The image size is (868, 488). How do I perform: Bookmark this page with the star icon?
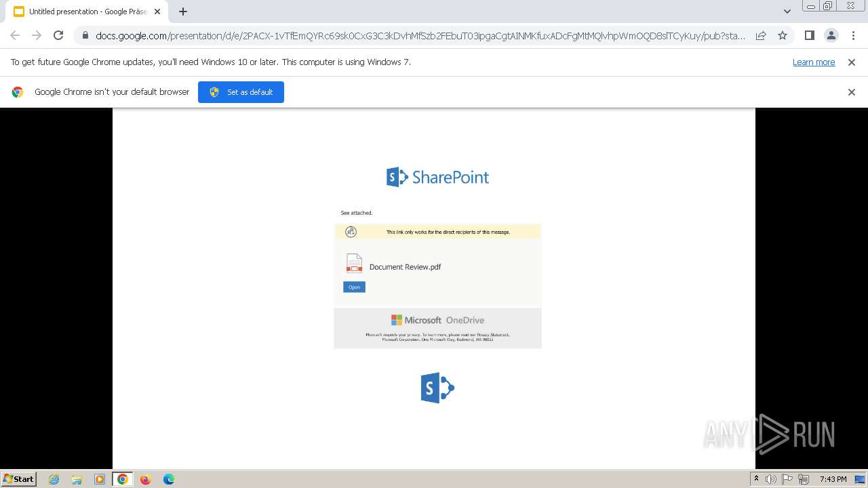pyautogui.click(x=783, y=35)
